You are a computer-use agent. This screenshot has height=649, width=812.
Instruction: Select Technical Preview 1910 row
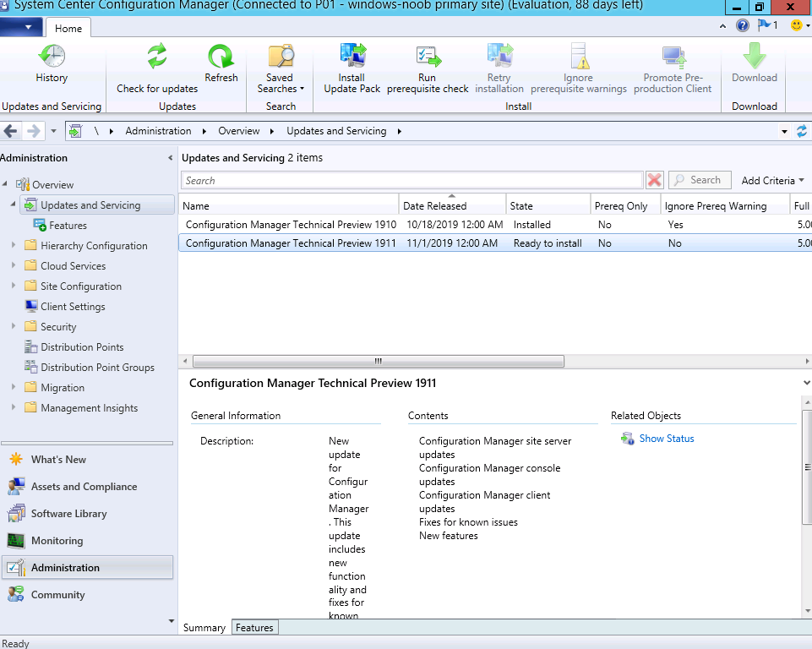tap(495, 224)
